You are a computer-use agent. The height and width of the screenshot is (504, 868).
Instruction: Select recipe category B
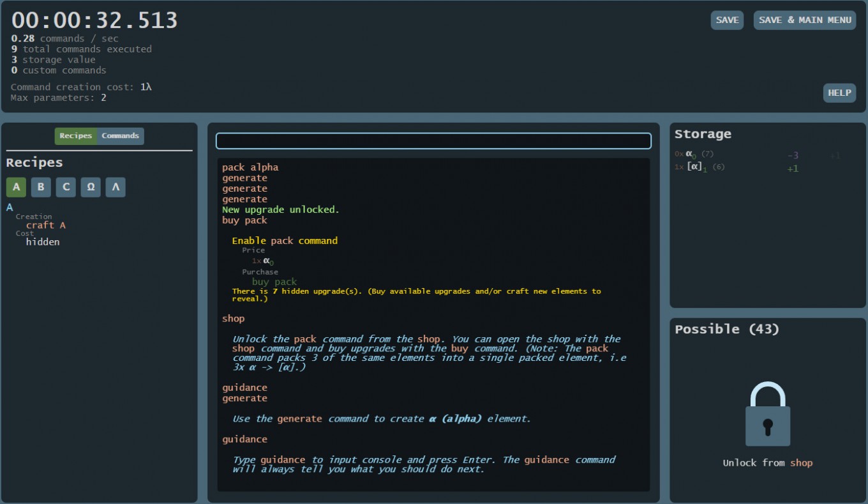(x=41, y=187)
